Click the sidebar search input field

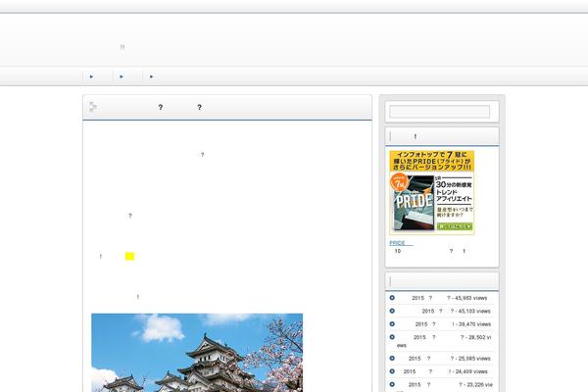click(439, 112)
